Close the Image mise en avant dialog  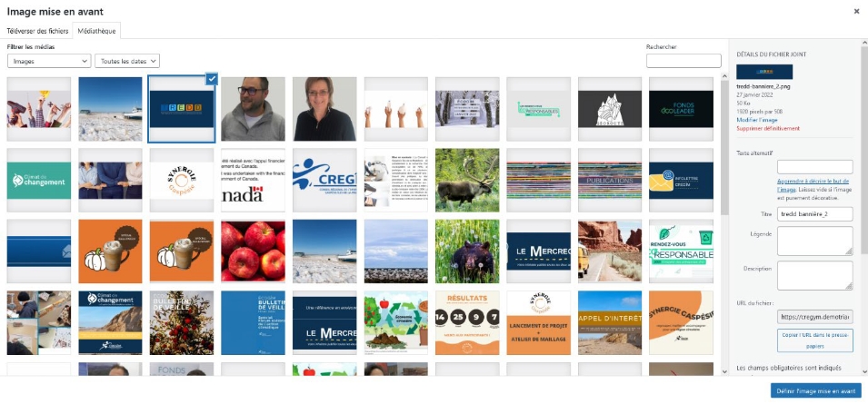(x=856, y=12)
